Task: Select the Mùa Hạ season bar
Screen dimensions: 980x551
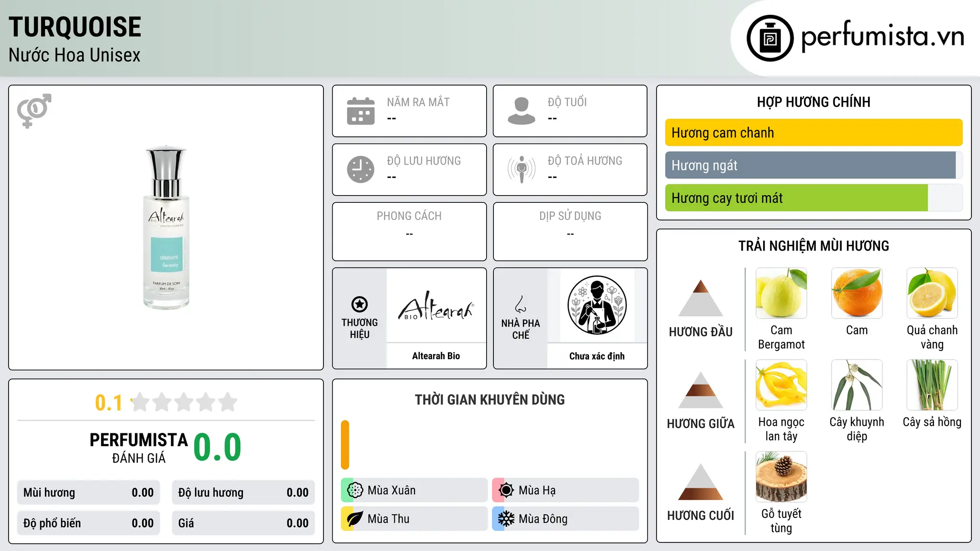Action: click(x=565, y=490)
